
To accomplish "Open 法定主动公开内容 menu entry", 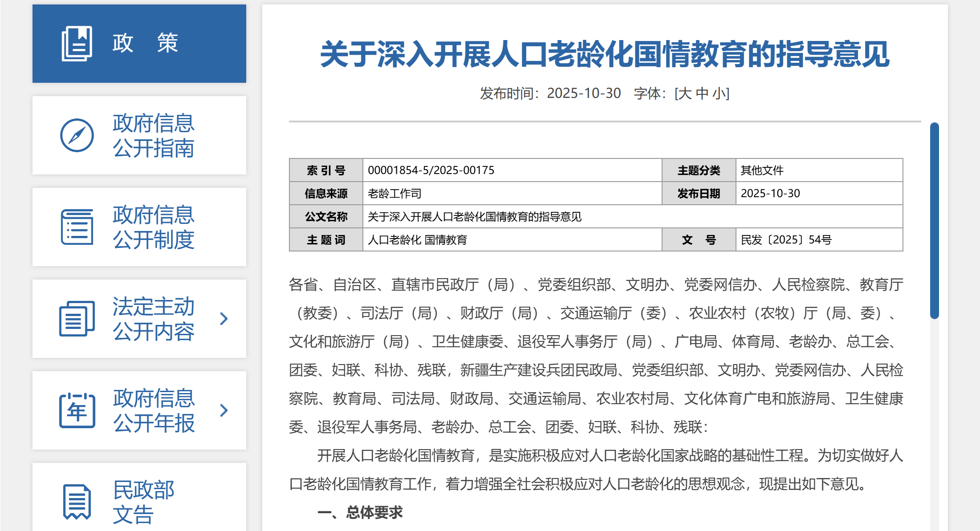I will tap(139, 319).
